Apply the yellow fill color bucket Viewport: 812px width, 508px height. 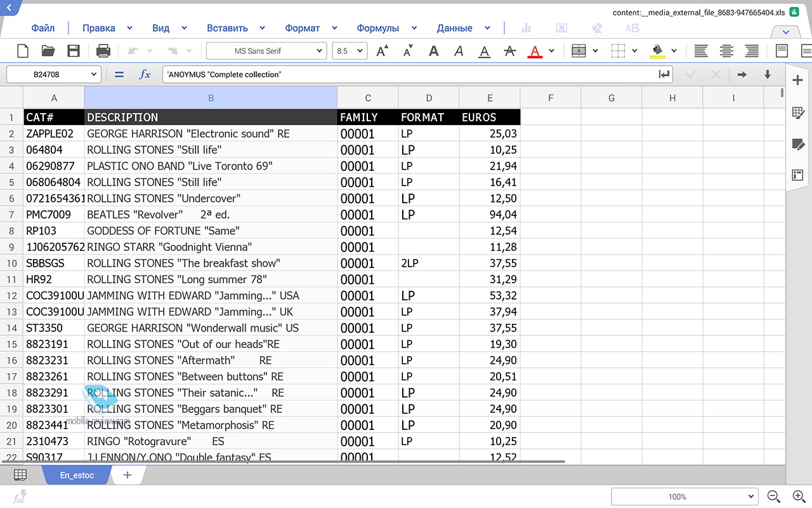tap(657, 51)
